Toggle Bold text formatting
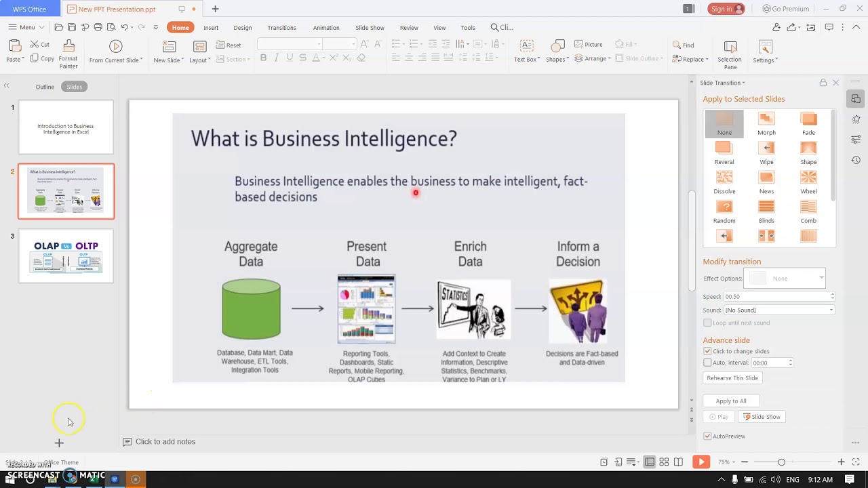The height and width of the screenshot is (488, 868). point(263,58)
